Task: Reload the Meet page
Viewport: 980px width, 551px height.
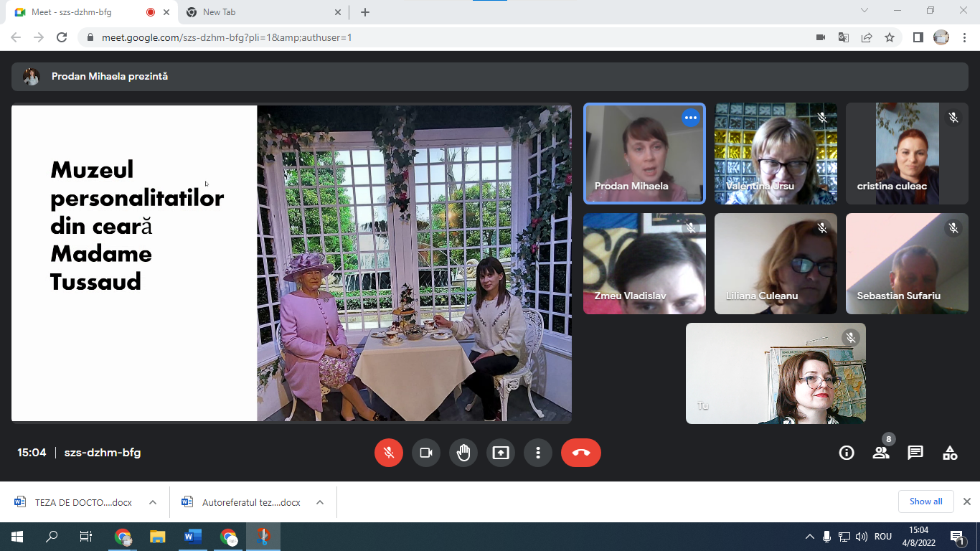Action: click(x=62, y=37)
